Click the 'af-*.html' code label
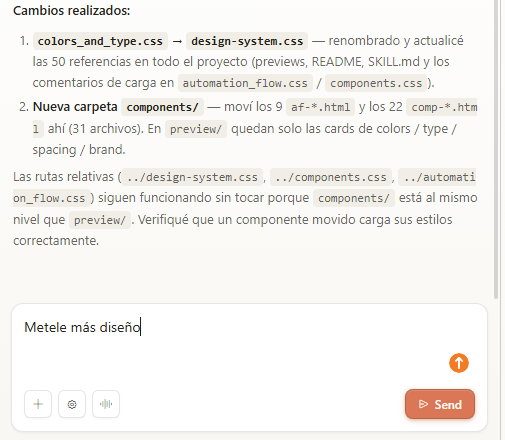The height and width of the screenshot is (440, 505). point(320,107)
